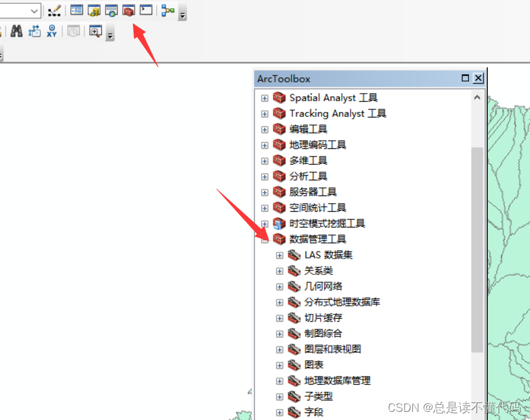Expand Tracking Analyst 工具 node
The image size is (530, 420).
point(264,114)
